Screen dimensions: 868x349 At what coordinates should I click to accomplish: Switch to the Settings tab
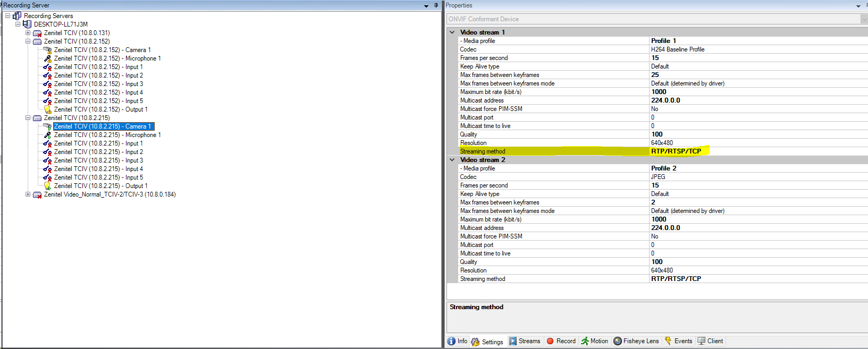pyautogui.click(x=487, y=342)
